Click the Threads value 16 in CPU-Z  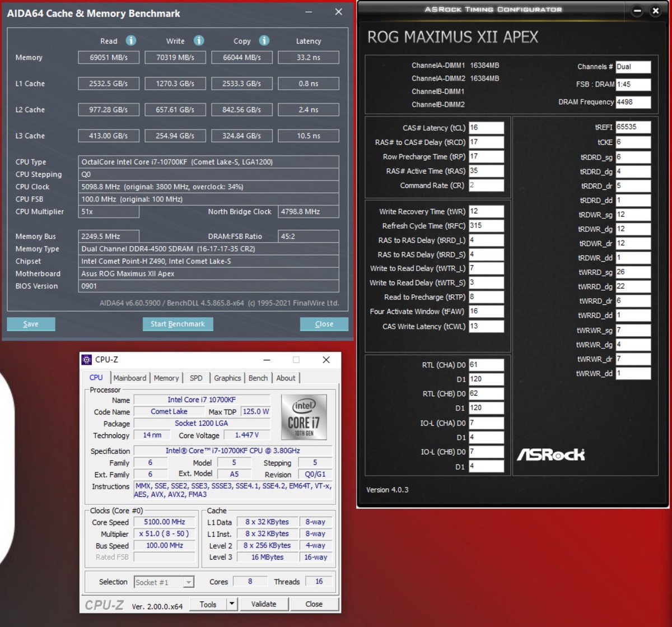[x=319, y=582]
